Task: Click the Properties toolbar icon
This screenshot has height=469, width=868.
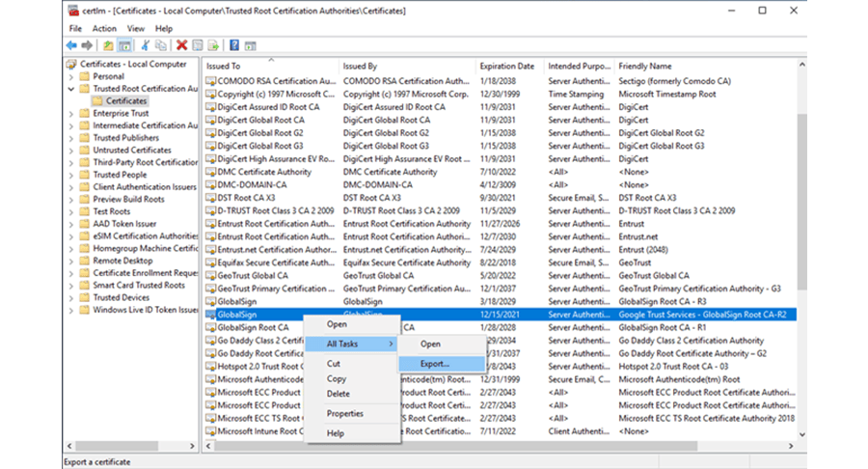Action: pyautogui.click(x=198, y=45)
